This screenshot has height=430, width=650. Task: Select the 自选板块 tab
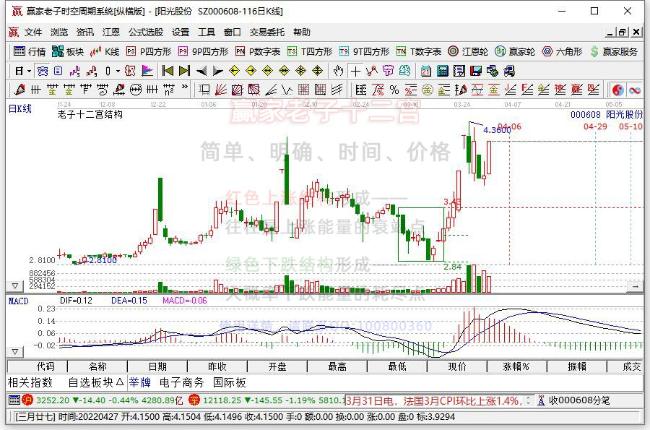click(x=95, y=382)
